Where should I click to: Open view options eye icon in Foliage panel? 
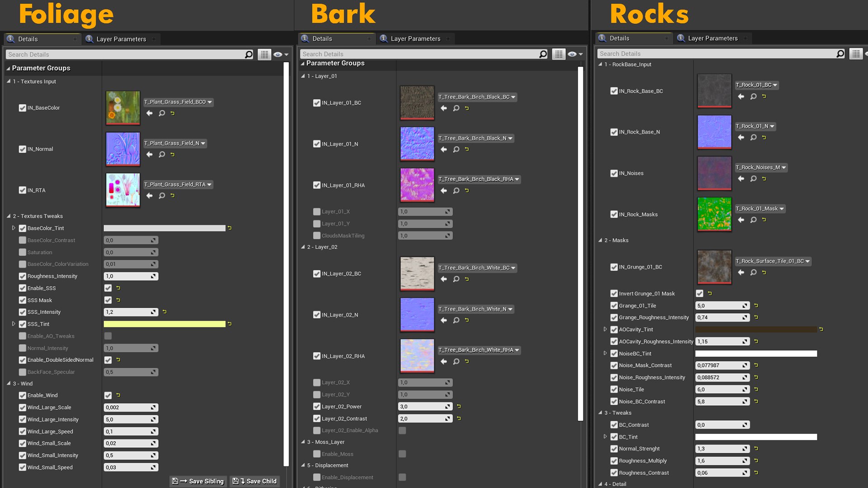point(280,55)
